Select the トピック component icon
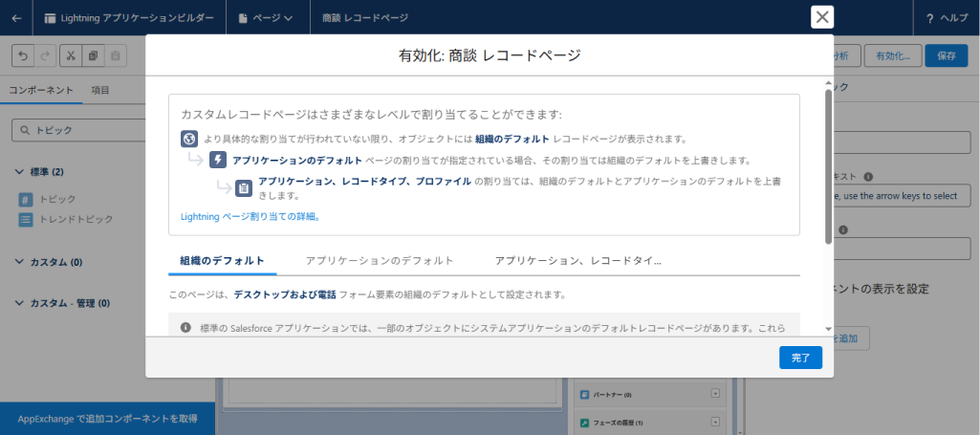The width and height of the screenshot is (980, 435). 26,200
